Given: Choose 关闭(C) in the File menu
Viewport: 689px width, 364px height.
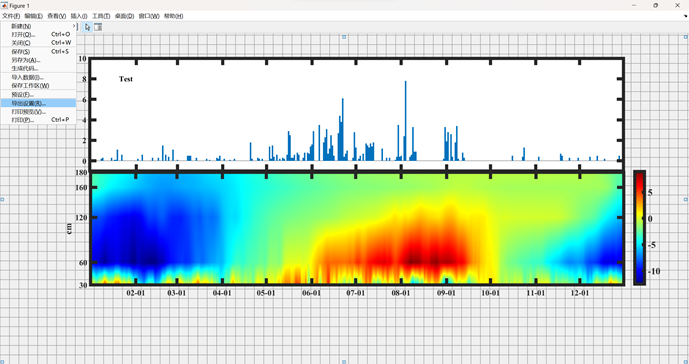Looking at the screenshot, I should [38, 43].
